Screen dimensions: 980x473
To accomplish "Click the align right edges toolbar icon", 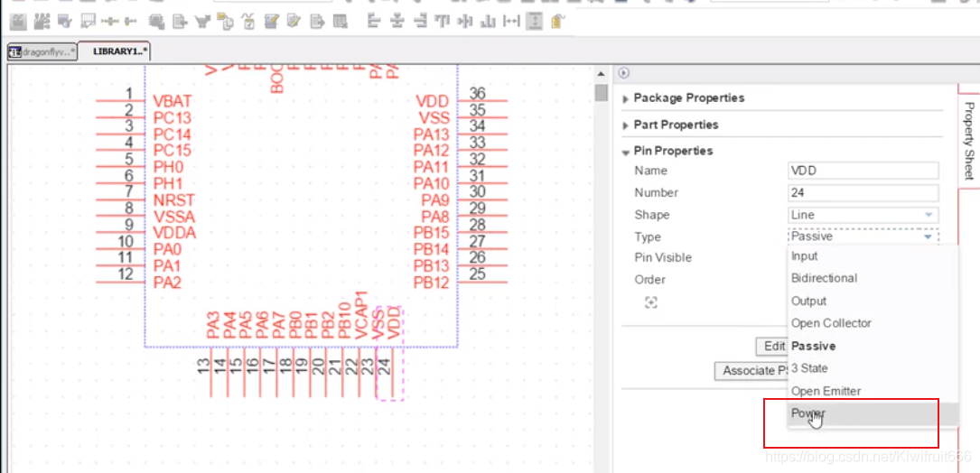I will coord(419,21).
